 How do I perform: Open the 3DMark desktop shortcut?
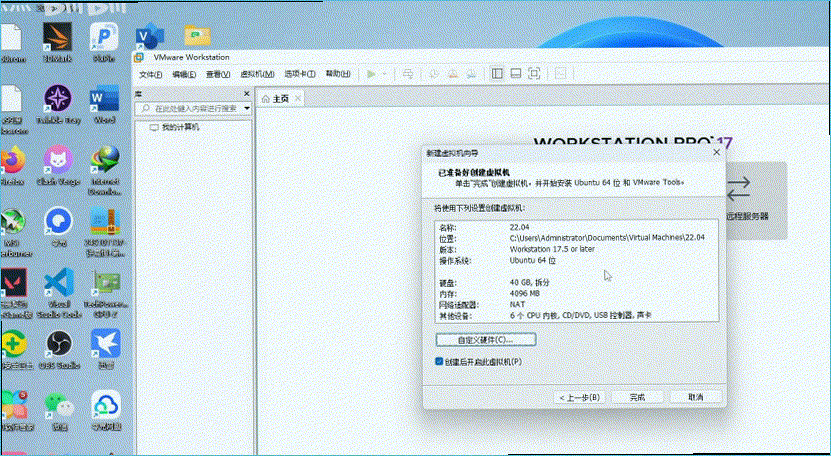[x=57, y=37]
